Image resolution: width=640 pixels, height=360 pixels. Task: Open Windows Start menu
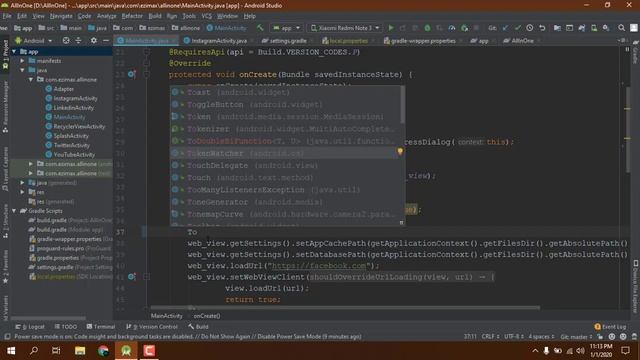click(x=11, y=351)
